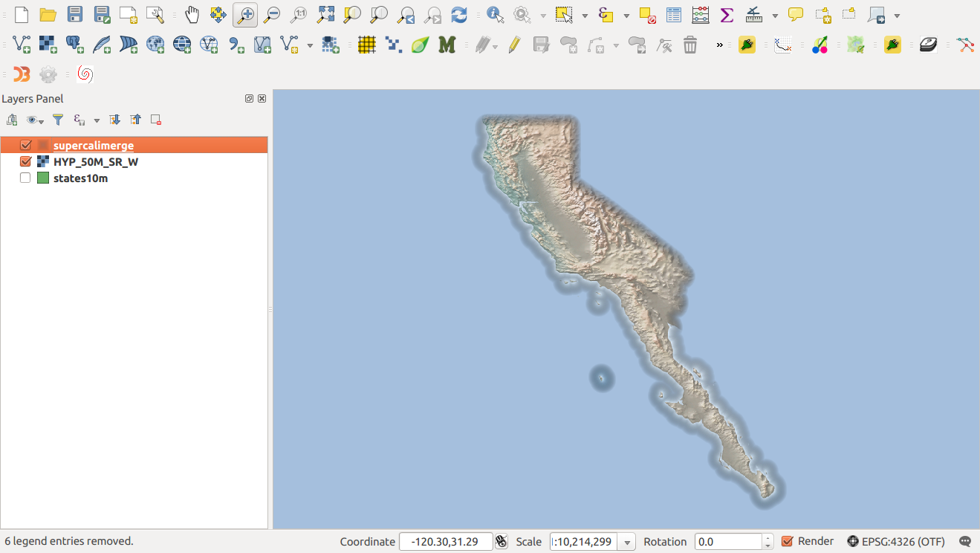Open the new print composer

pos(129,14)
